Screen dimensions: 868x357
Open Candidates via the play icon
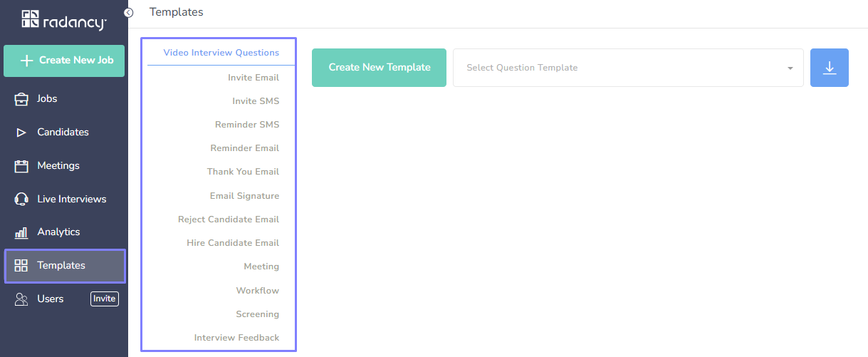[x=21, y=133]
